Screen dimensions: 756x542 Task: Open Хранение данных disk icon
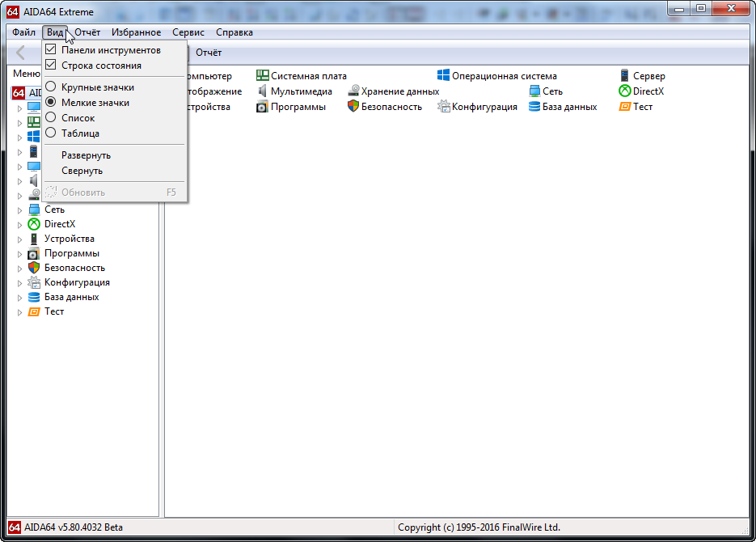point(353,91)
